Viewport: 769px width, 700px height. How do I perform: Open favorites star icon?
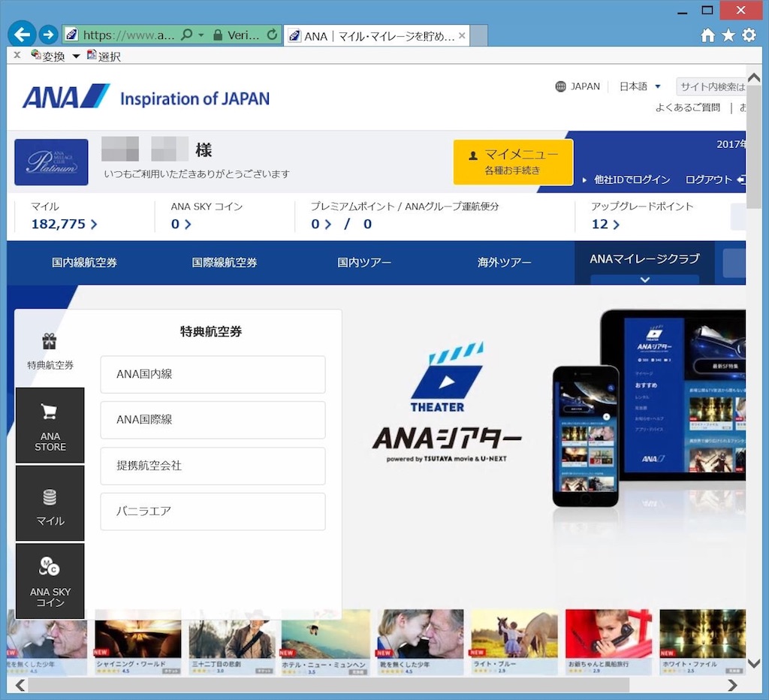(x=728, y=35)
